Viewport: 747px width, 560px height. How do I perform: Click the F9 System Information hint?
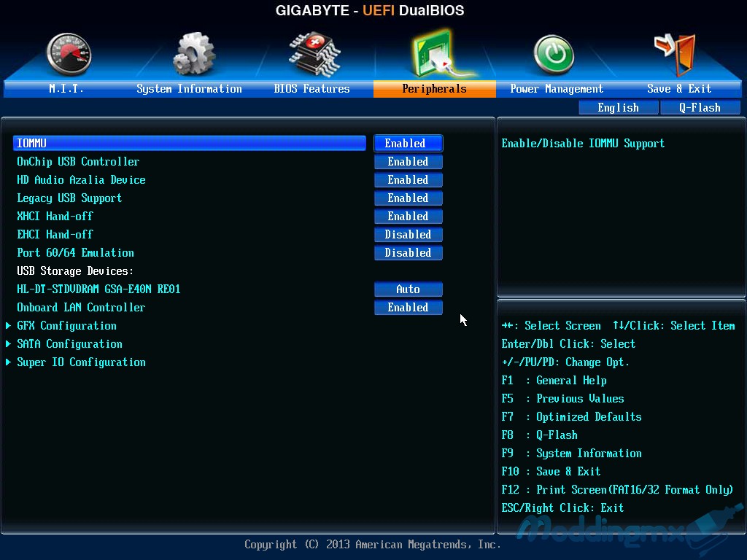(571, 454)
